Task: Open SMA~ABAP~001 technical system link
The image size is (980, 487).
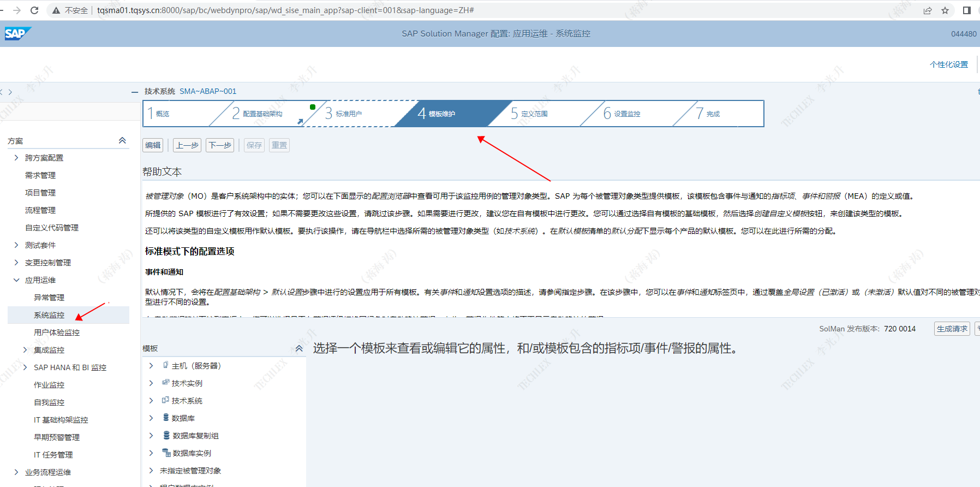Action: tap(208, 91)
